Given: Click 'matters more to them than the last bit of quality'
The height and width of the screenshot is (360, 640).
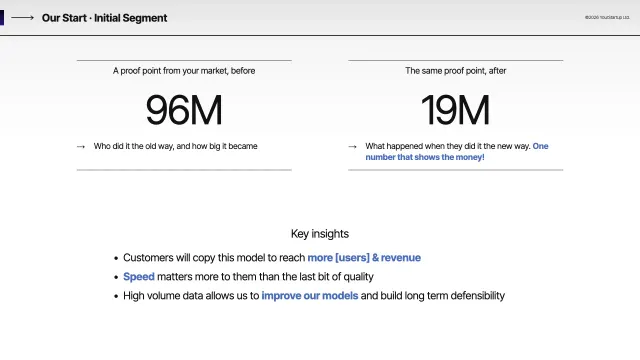Looking at the screenshot, I should coord(265,277).
